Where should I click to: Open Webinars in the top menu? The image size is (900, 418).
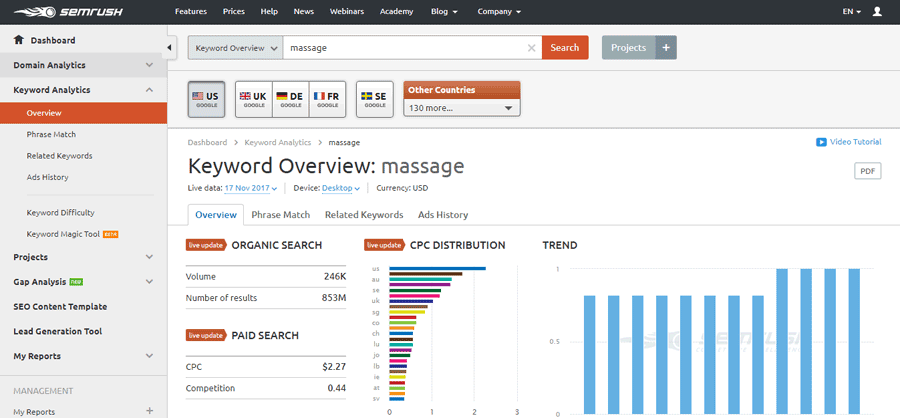coord(347,11)
